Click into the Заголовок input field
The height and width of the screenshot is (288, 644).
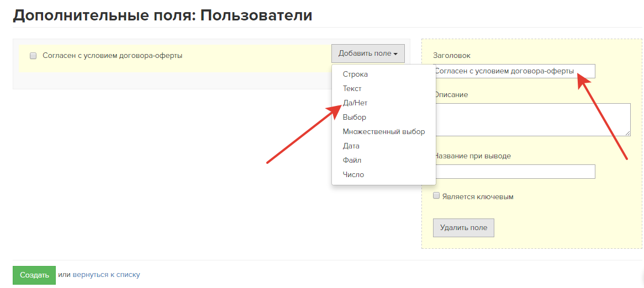click(x=514, y=71)
